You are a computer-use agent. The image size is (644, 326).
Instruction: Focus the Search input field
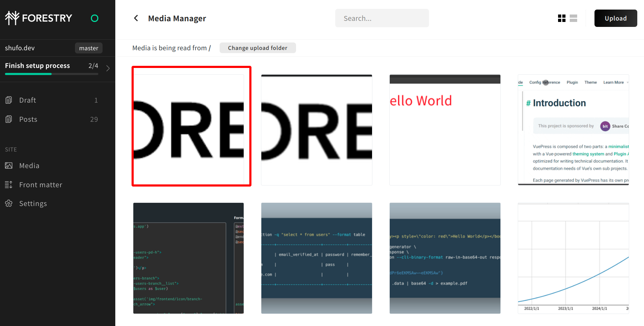pyautogui.click(x=382, y=18)
